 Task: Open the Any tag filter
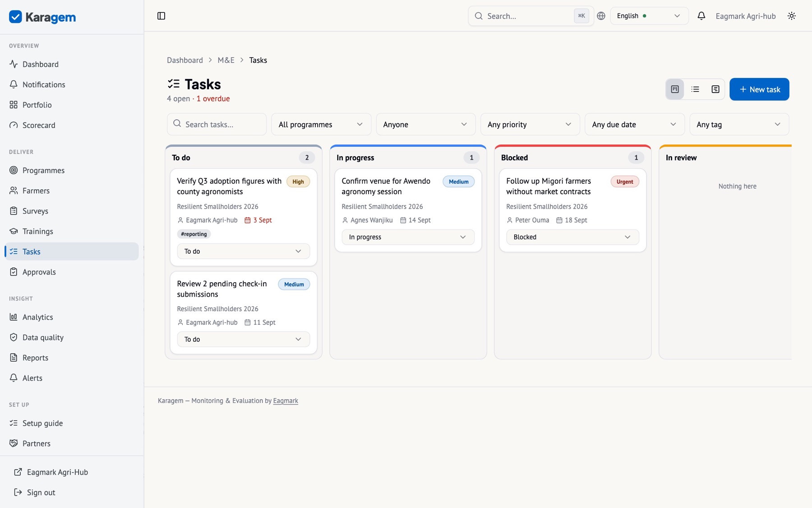(739, 124)
